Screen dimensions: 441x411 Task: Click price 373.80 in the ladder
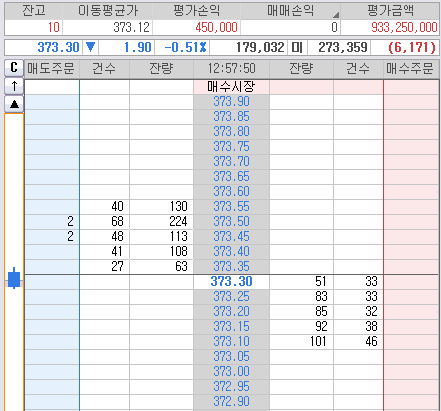coord(231,132)
